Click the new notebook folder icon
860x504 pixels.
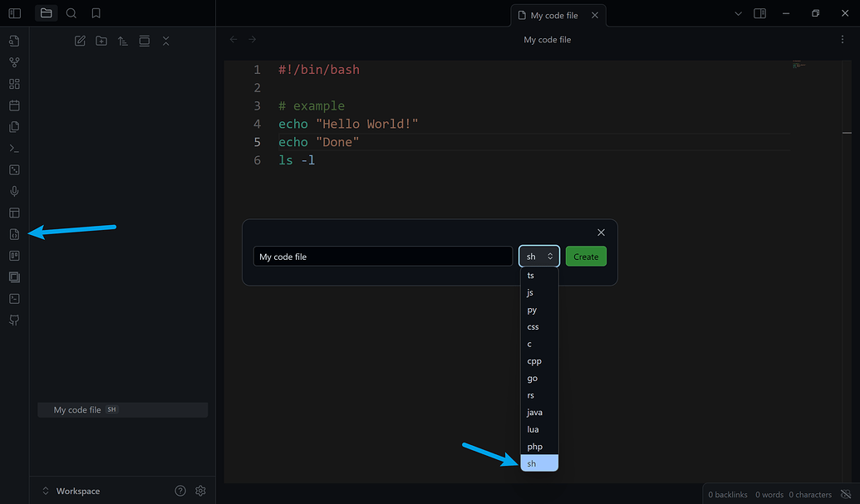coord(101,40)
